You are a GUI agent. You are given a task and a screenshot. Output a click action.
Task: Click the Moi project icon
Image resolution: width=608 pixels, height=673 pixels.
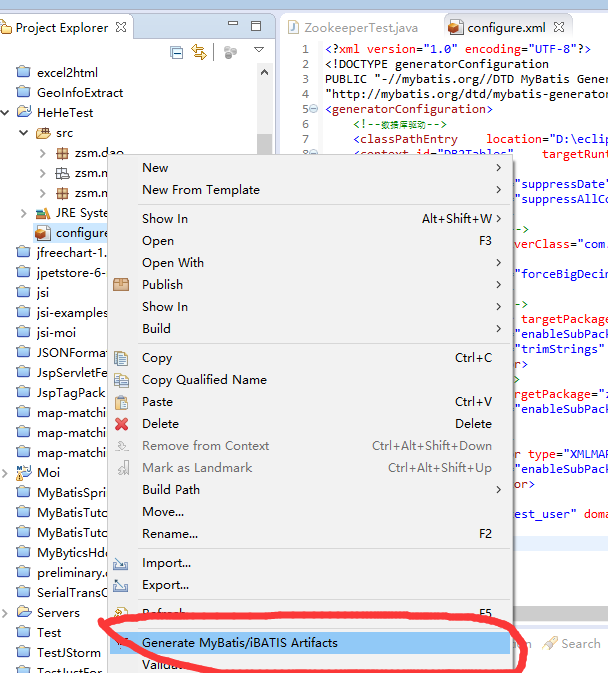pos(24,473)
